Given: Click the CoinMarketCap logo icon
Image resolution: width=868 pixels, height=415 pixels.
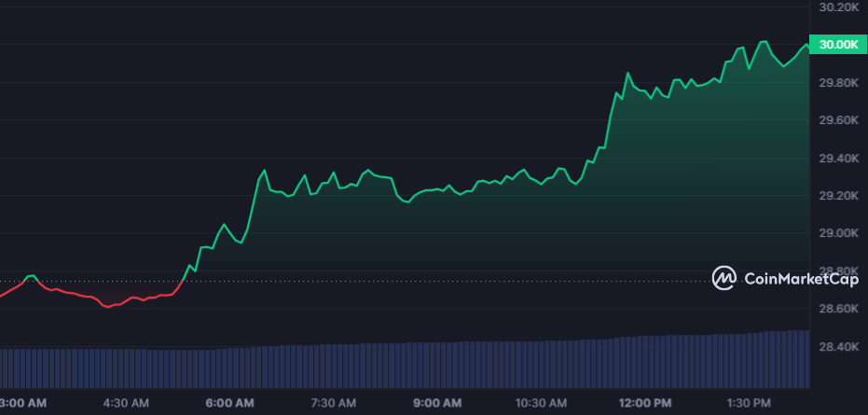Looking at the screenshot, I should coord(725,278).
